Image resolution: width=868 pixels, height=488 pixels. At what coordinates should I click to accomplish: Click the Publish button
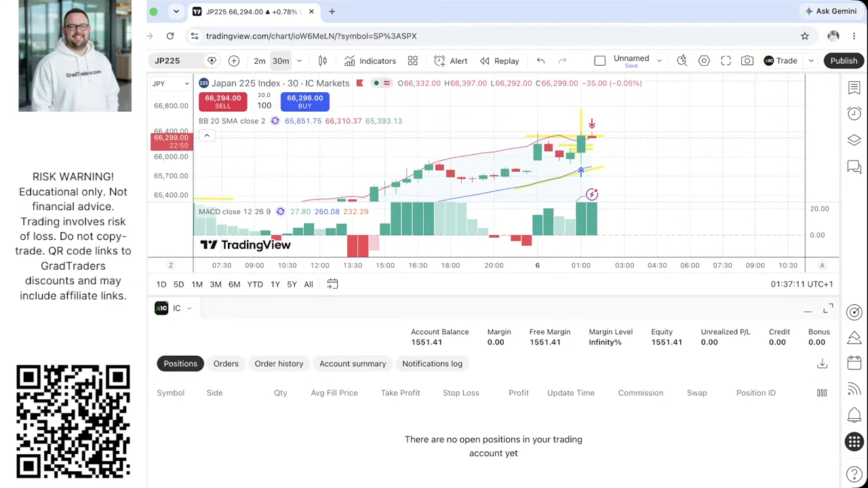(x=844, y=61)
